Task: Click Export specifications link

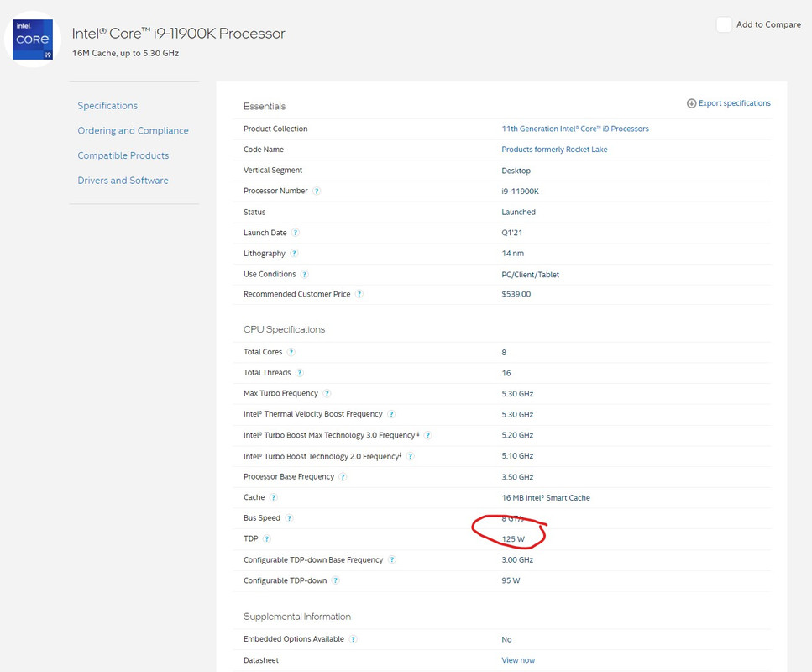Action: click(734, 103)
